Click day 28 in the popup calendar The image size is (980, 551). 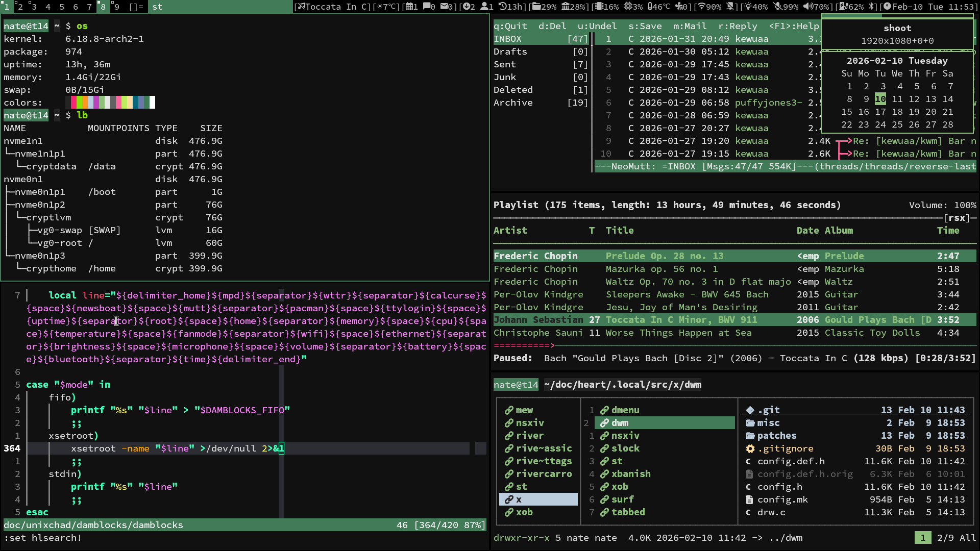(x=948, y=124)
